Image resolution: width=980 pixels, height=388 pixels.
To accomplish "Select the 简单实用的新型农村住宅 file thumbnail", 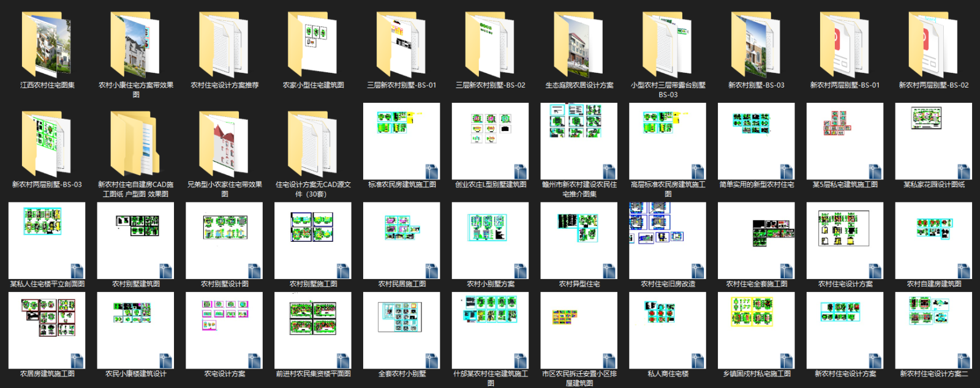I will click(756, 141).
